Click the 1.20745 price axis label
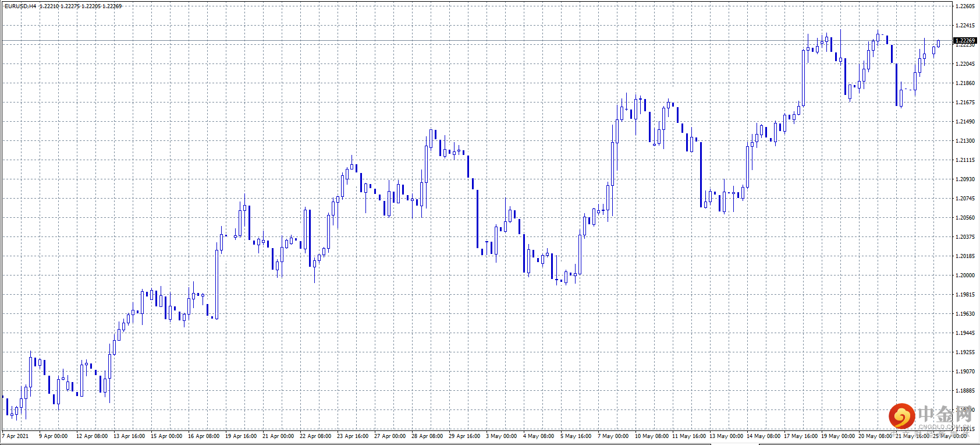 pyautogui.click(x=965, y=199)
